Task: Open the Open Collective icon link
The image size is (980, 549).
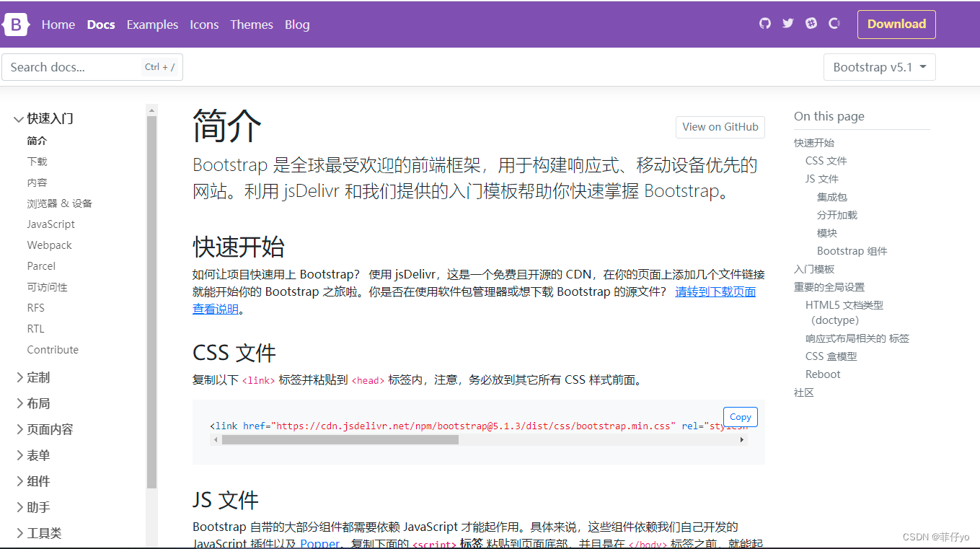Action: [x=834, y=23]
